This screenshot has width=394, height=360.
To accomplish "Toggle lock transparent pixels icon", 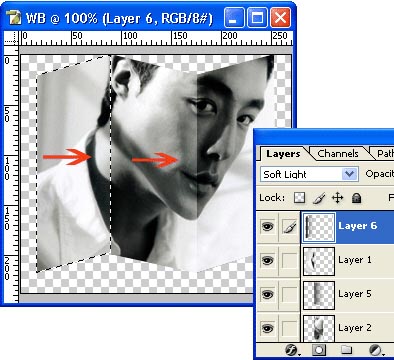I will coord(299,198).
